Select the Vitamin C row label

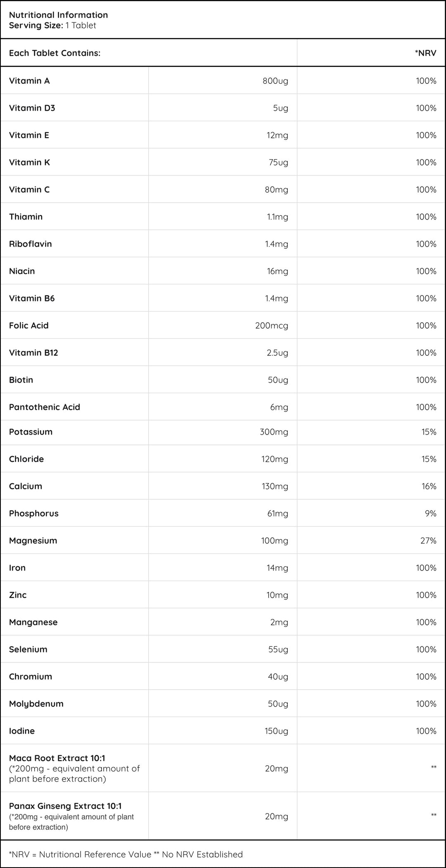click(29, 189)
